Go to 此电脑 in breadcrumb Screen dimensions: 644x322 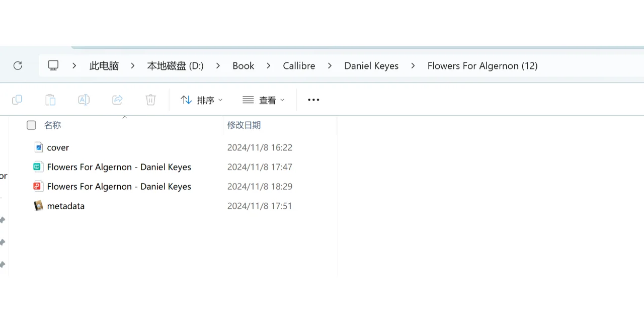104,66
